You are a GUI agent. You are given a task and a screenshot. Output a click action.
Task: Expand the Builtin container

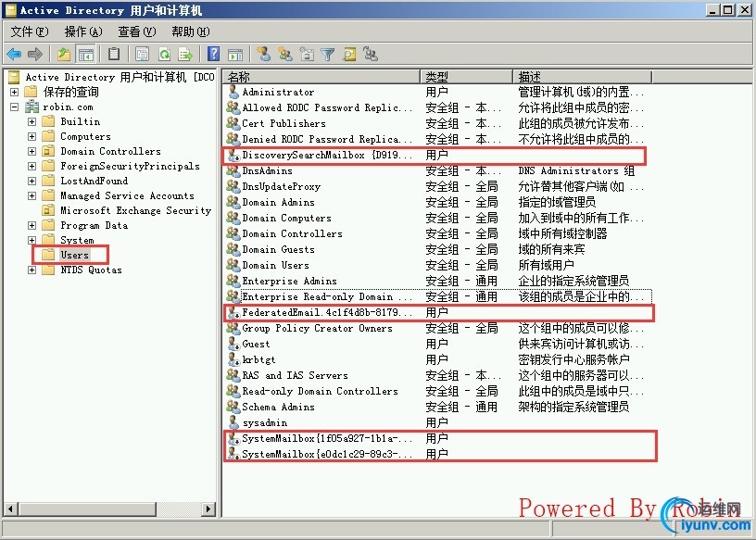coord(31,121)
